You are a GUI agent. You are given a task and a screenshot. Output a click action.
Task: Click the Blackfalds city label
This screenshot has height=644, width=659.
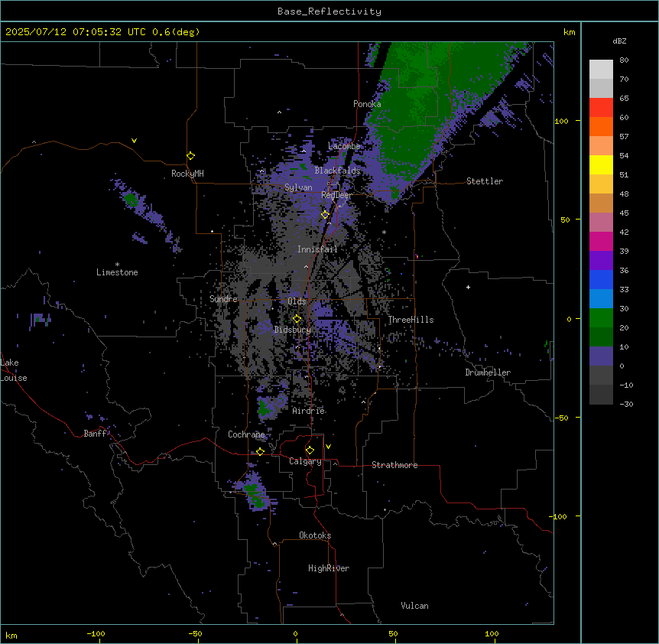(x=337, y=171)
